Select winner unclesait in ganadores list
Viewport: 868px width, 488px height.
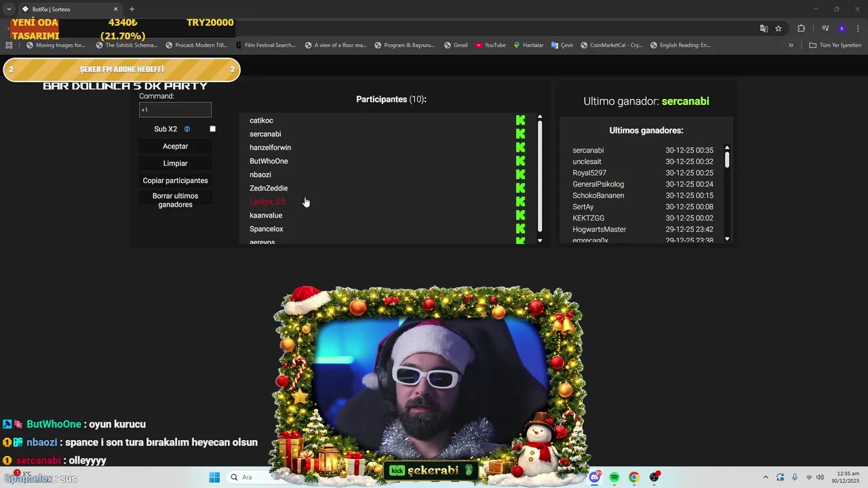(587, 162)
